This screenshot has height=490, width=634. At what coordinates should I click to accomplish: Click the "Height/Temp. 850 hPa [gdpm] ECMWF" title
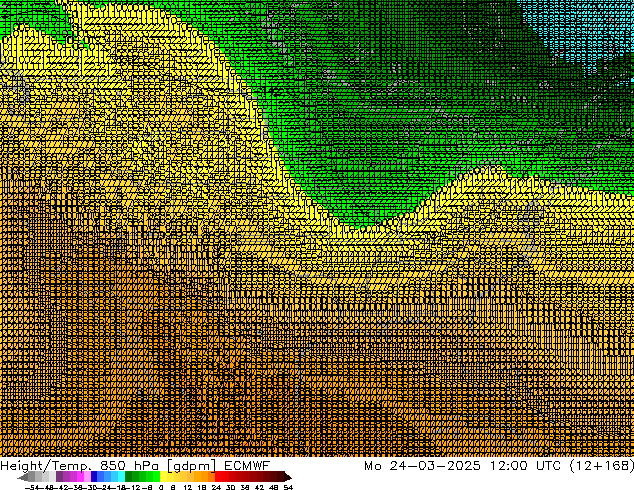(x=135, y=465)
